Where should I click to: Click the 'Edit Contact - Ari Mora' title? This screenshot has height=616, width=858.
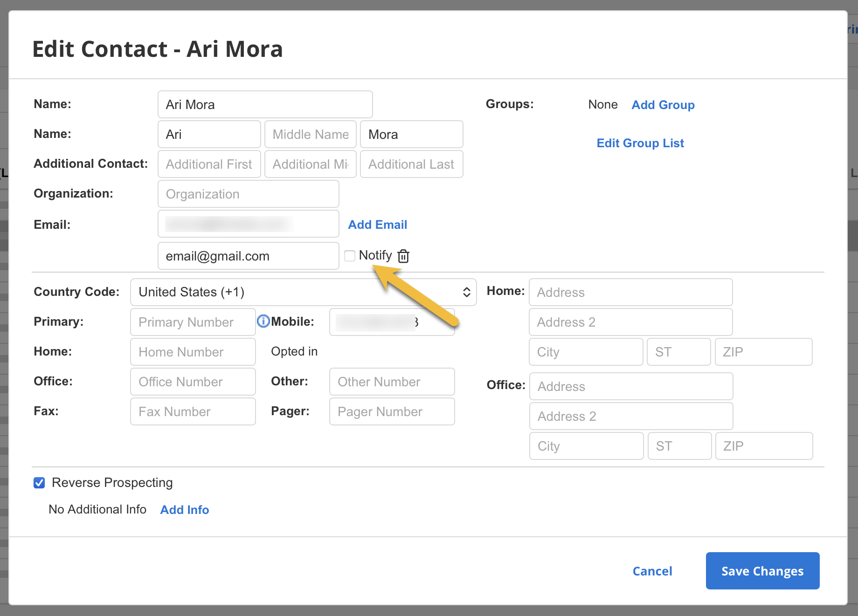click(158, 49)
